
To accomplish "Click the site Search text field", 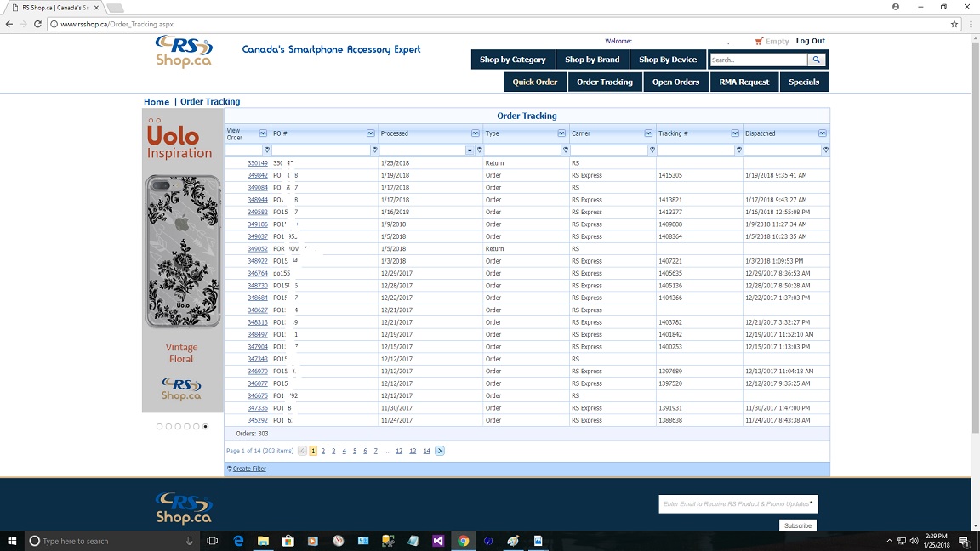I will (759, 60).
